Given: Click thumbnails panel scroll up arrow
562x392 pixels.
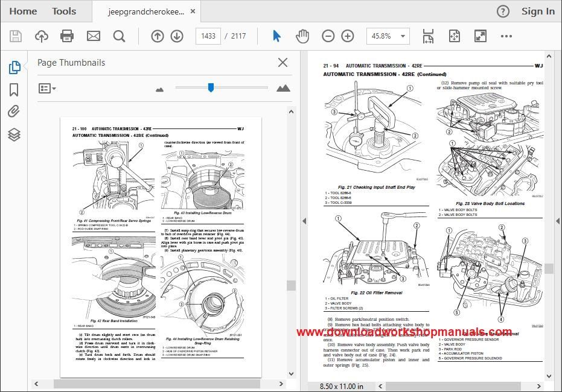Looking at the screenshot, I should (291, 112).
